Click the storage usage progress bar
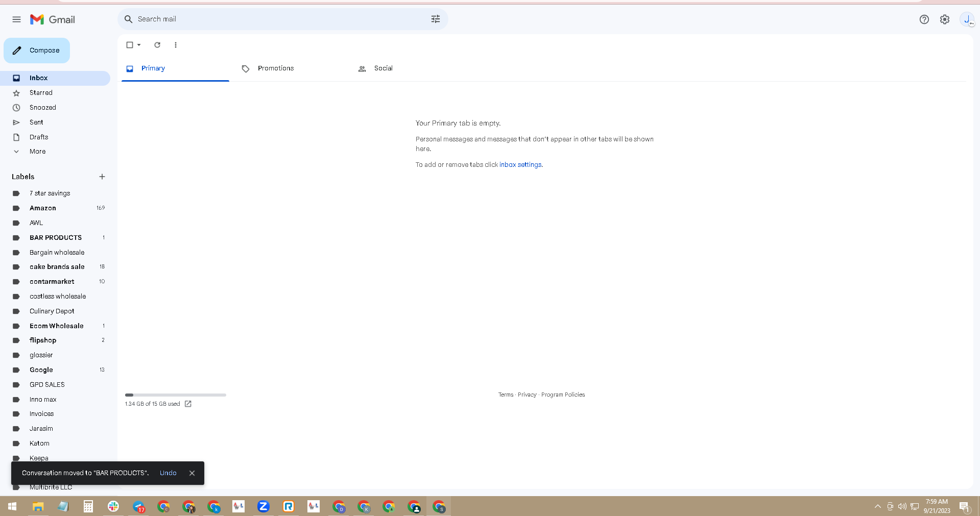Screen dimensions: 980x516 176,395
